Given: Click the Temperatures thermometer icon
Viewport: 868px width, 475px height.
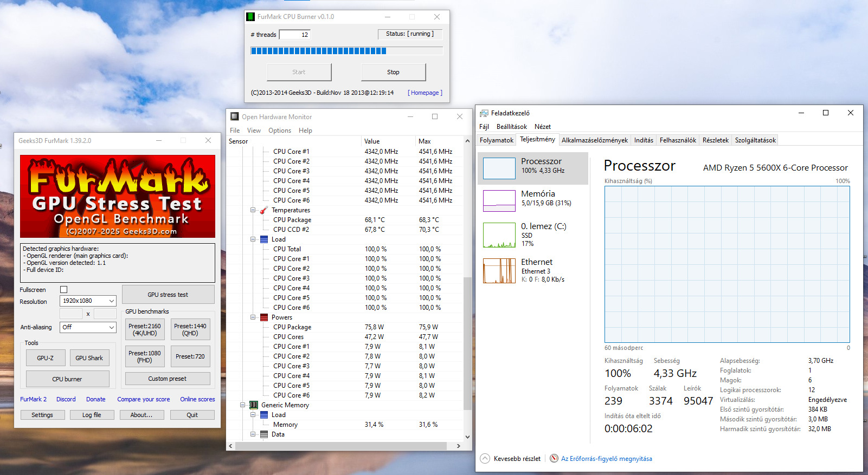Looking at the screenshot, I should [x=264, y=210].
